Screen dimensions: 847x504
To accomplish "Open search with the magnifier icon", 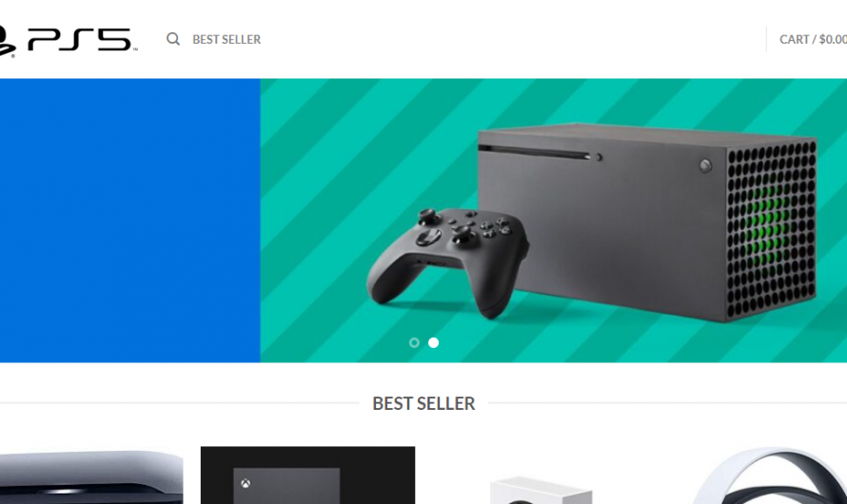I will 173,39.
